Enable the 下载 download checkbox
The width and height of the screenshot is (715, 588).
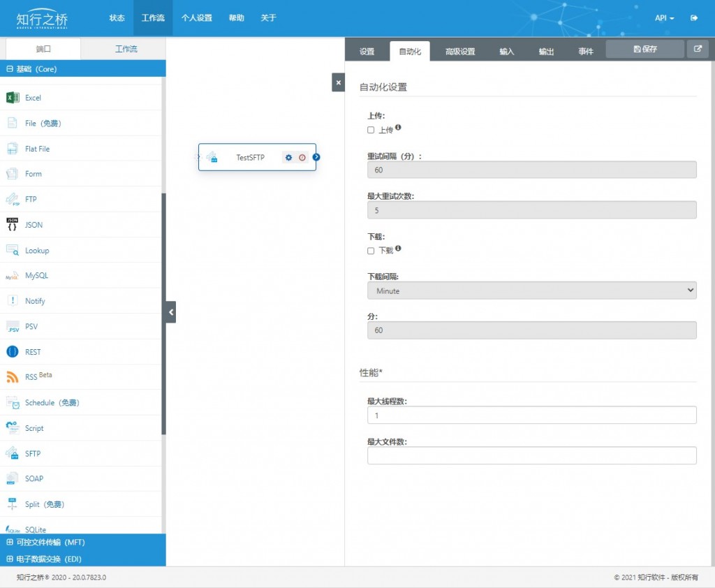click(371, 251)
